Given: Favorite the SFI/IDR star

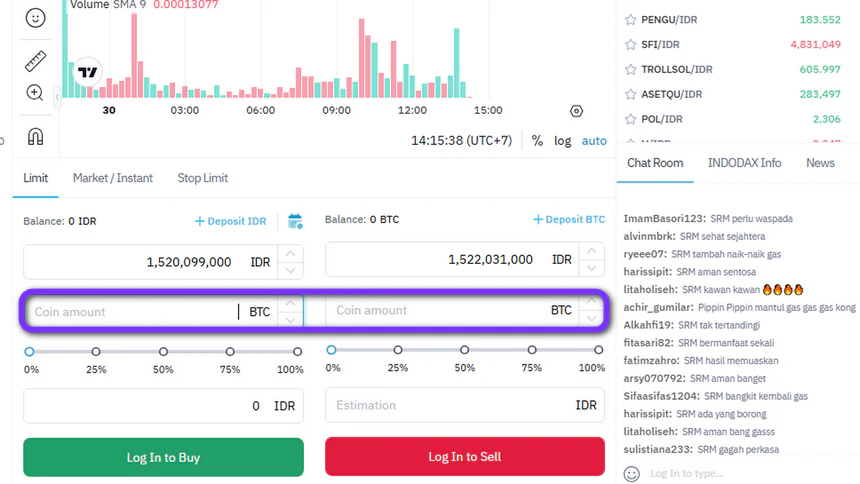Looking at the screenshot, I should pyautogui.click(x=630, y=44).
